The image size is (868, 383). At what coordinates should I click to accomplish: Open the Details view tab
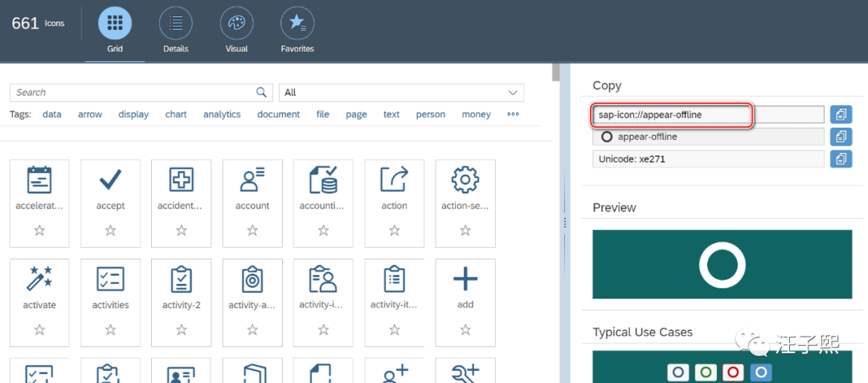(x=175, y=31)
